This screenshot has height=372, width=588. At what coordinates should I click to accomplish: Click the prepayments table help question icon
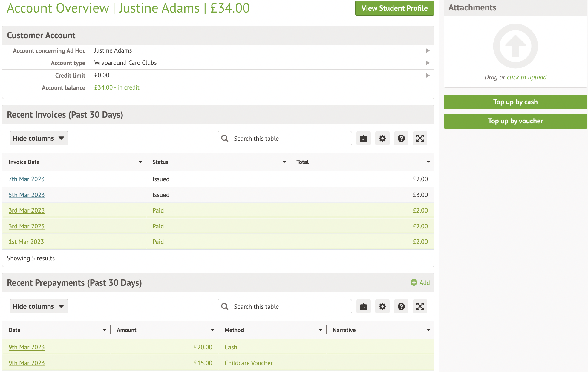tap(401, 307)
